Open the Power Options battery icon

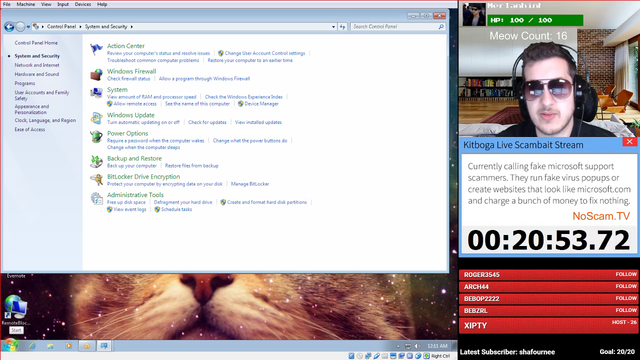coord(96,137)
